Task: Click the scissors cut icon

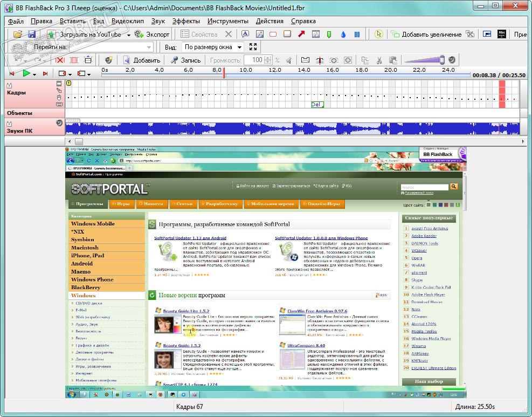Action: 379,60
